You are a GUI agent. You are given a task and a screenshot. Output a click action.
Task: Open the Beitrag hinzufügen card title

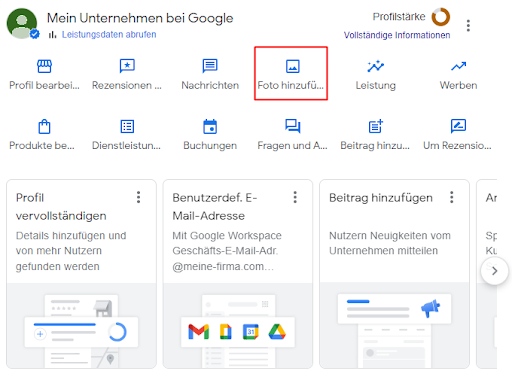[x=381, y=198]
